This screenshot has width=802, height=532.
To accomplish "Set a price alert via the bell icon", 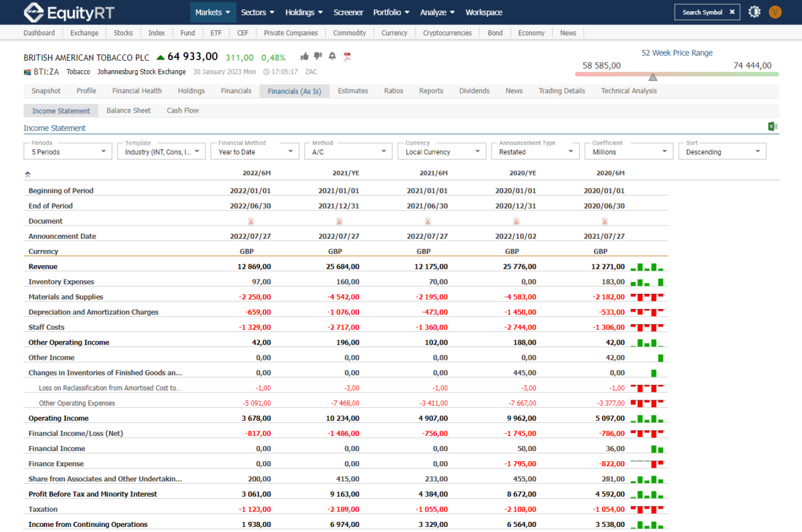I will pos(332,56).
